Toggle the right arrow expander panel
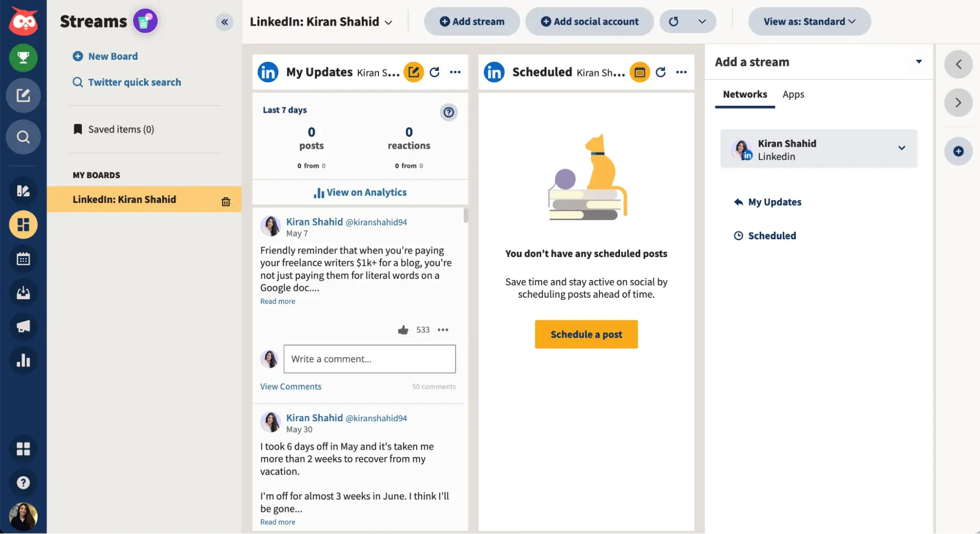The height and width of the screenshot is (534, 980). pos(959,102)
